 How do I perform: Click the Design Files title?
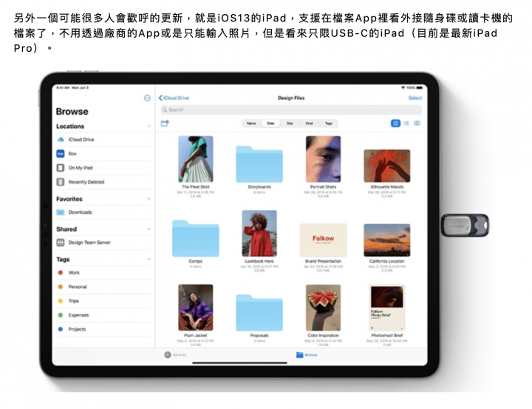pos(291,98)
